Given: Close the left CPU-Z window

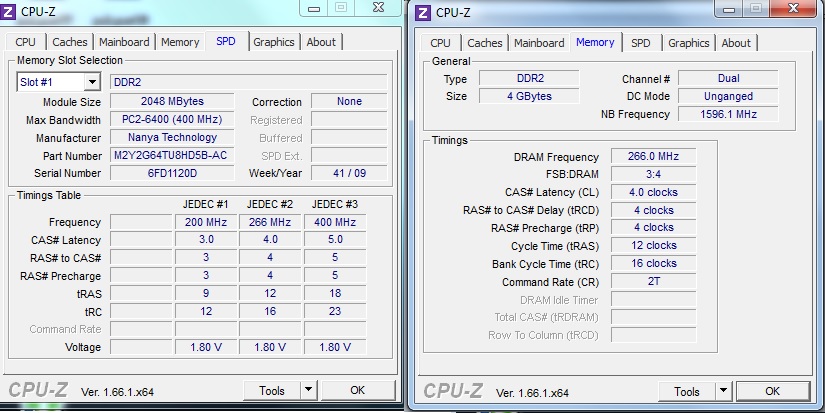Looking at the screenshot, I should point(378,7).
